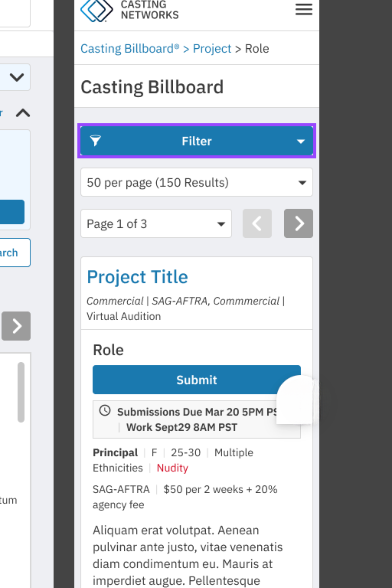Screen dimensions: 392x588
Task: Open the 50 per page dropdown
Action: point(197,182)
